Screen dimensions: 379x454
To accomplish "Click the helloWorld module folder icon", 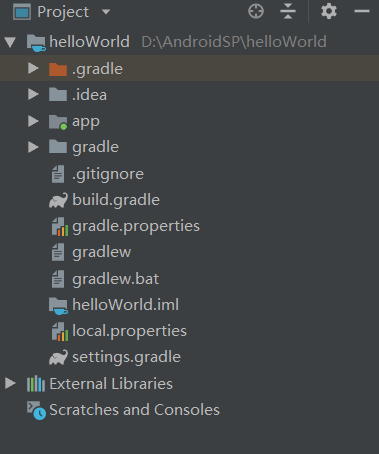I will (36, 43).
